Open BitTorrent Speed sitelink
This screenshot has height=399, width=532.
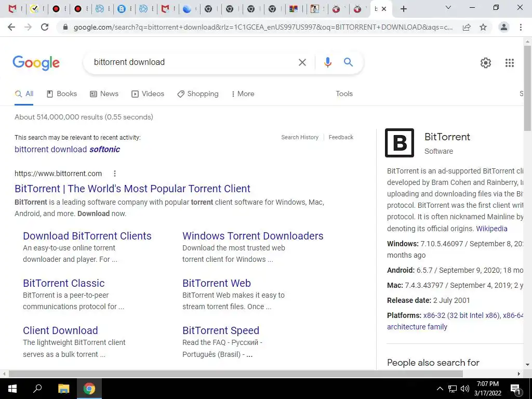tap(221, 330)
